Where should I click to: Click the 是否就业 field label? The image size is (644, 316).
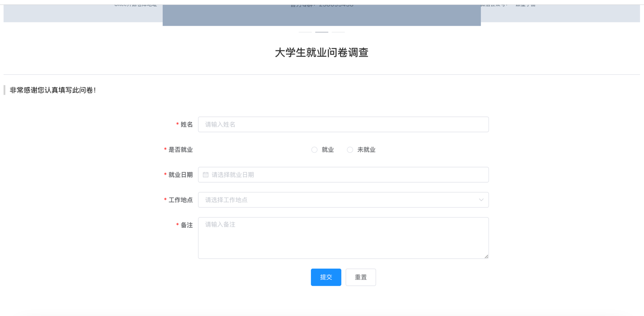[x=181, y=150]
